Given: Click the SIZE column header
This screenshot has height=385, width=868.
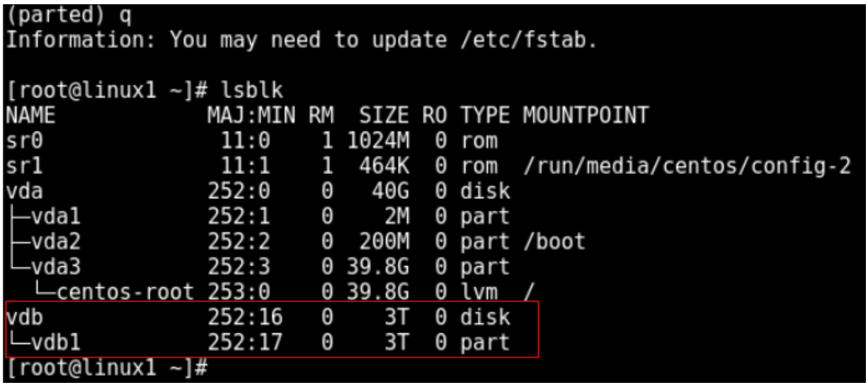Looking at the screenshot, I should click(384, 115).
